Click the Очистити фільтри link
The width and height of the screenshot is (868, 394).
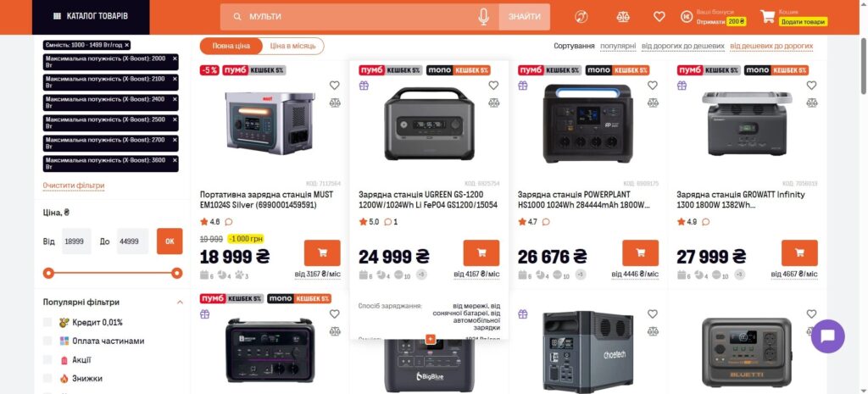click(x=74, y=186)
